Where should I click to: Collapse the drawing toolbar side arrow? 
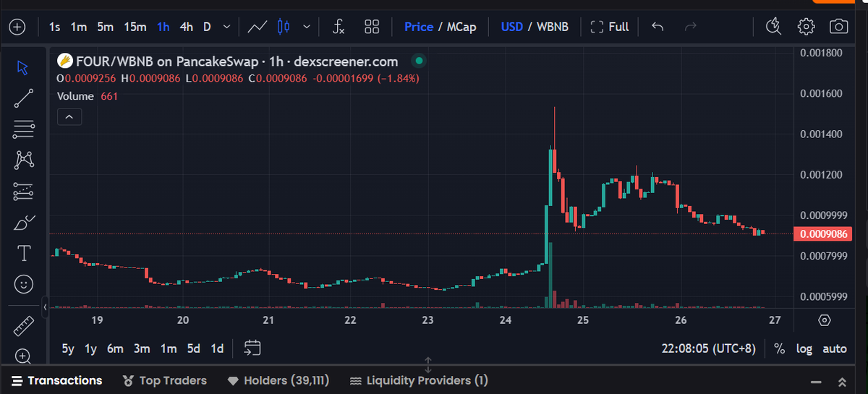[x=46, y=308]
